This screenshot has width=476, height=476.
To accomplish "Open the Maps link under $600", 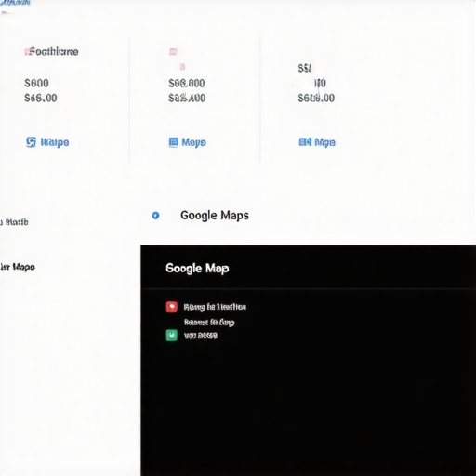I will [x=55, y=142].
